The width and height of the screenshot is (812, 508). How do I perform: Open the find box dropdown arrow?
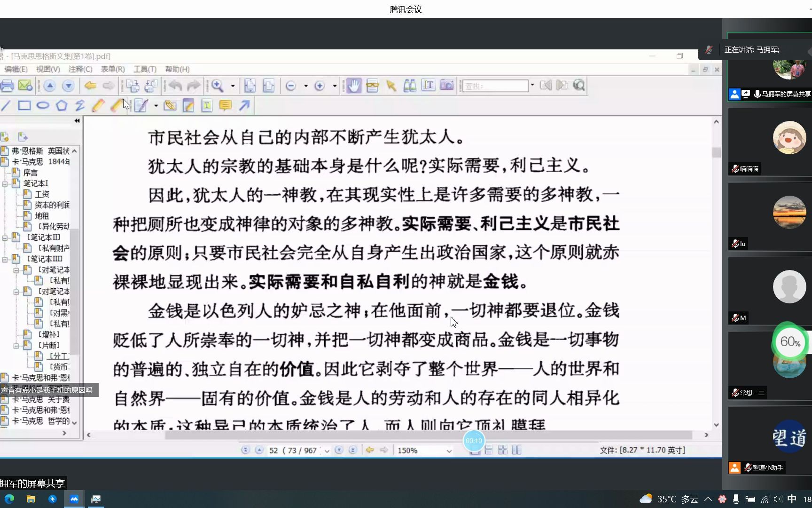coord(532,86)
